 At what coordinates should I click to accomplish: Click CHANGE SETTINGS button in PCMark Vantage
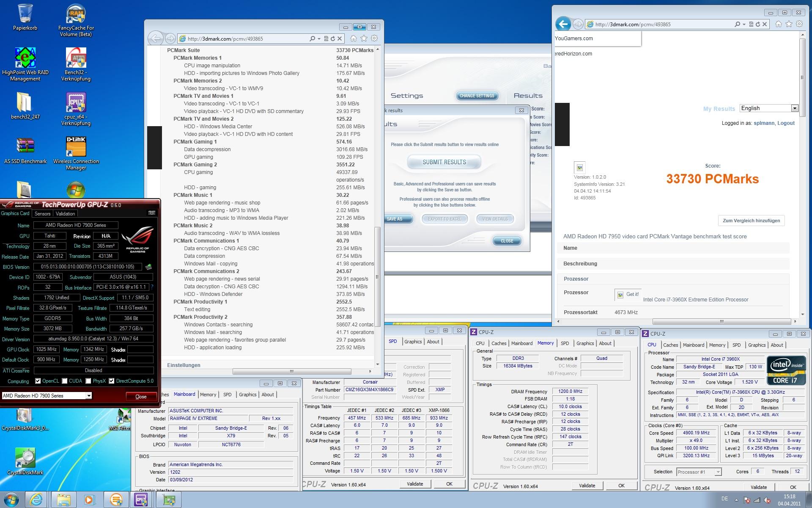pos(477,96)
